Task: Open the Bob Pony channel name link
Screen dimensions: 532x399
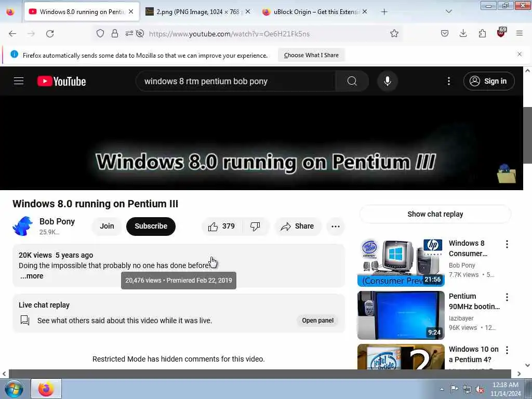Action: tap(57, 221)
